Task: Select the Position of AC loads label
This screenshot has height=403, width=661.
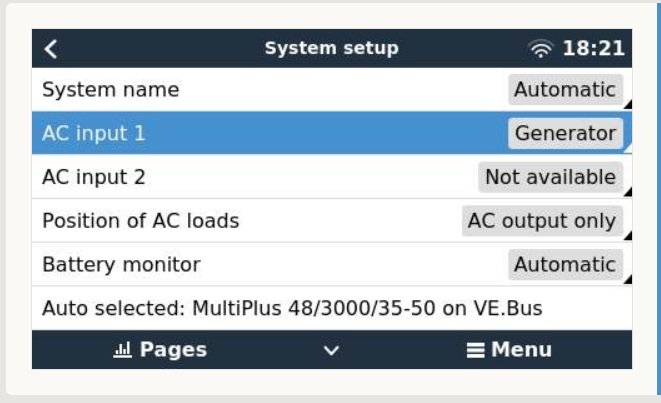Action: coord(140,221)
